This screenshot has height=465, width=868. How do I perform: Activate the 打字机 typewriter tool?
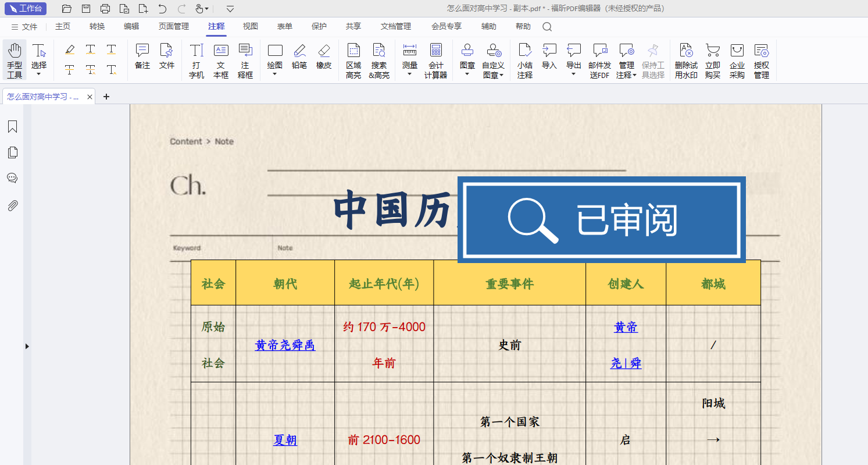click(197, 60)
